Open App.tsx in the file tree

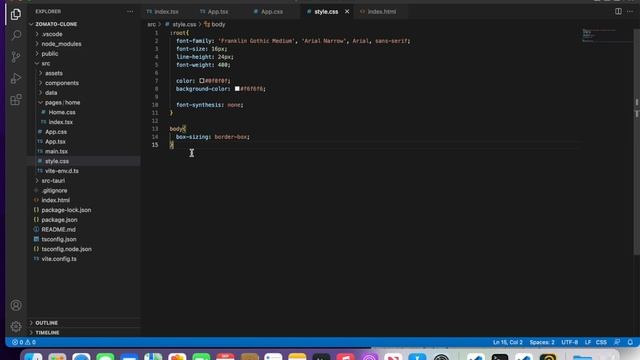[x=55, y=142]
